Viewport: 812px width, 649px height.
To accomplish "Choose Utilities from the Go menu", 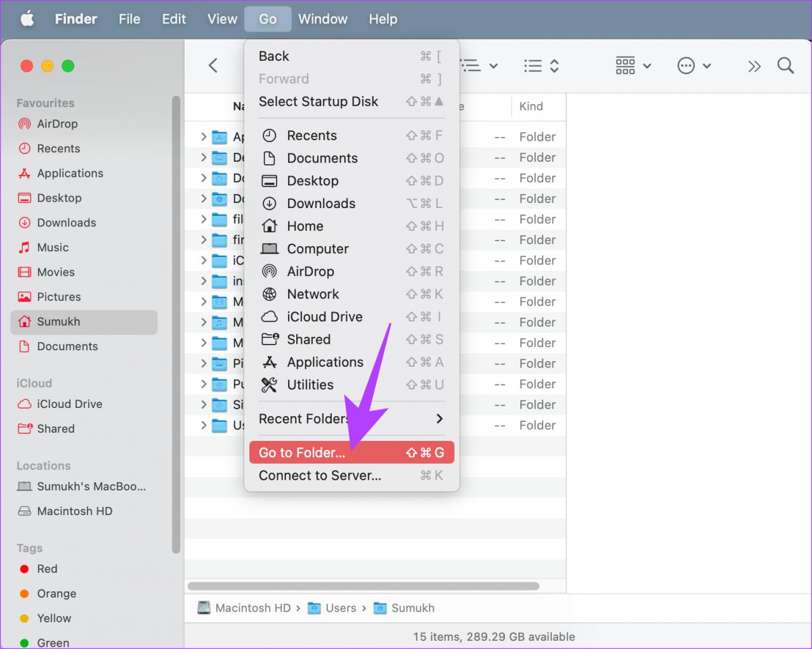I will click(351, 384).
